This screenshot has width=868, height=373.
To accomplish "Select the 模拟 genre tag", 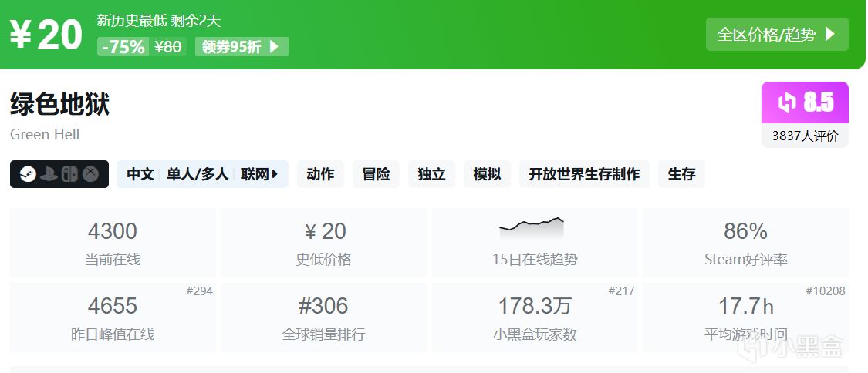I will coord(487,174).
